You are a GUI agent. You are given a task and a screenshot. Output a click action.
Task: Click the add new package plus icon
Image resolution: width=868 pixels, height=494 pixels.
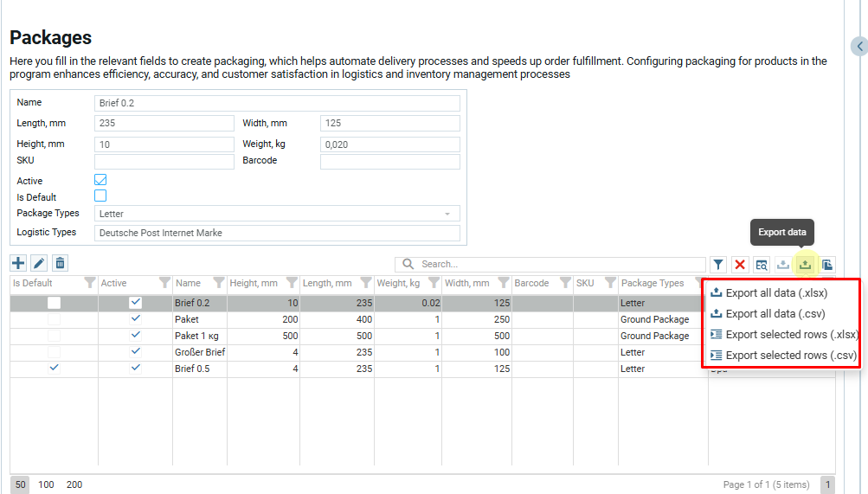(x=18, y=263)
